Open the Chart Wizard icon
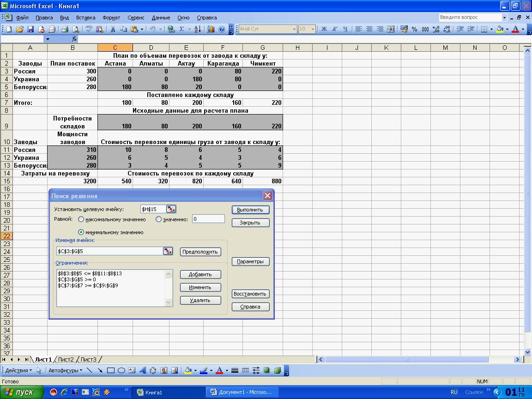The width and height of the screenshot is (532, 399). click(211, 29)
